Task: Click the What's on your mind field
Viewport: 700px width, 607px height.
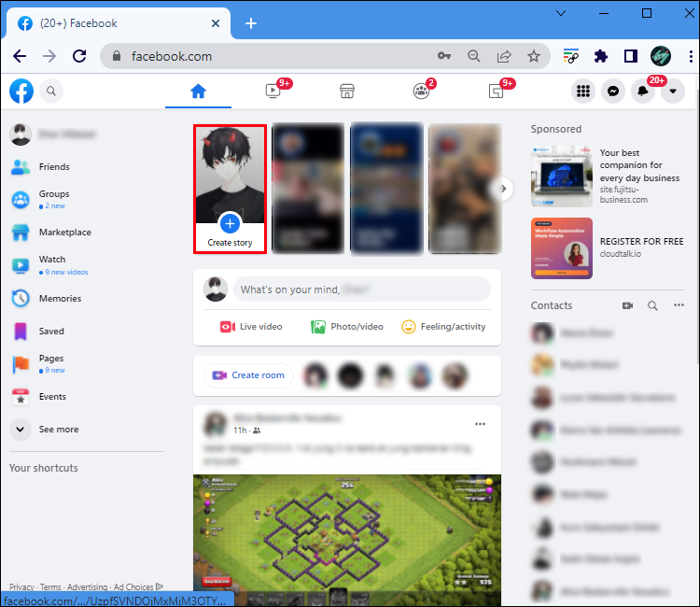Action: [362, 289]
